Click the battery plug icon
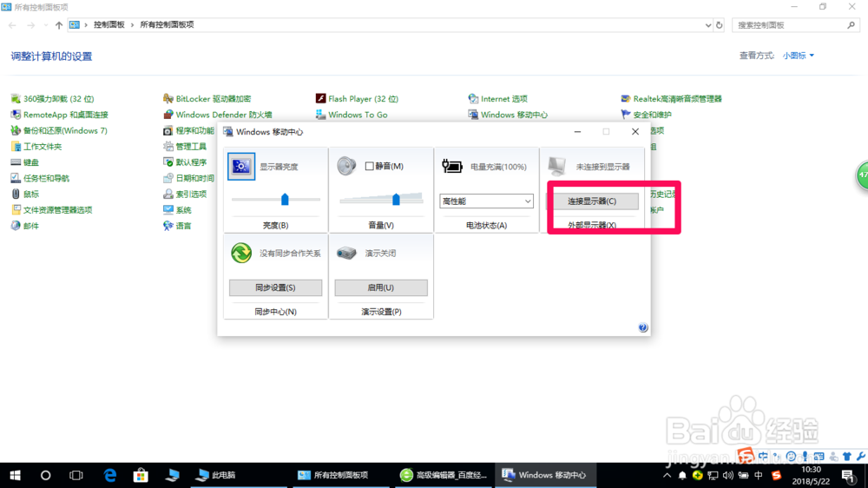The height and width of the screenshot is (488, 868). pos(451,166)
